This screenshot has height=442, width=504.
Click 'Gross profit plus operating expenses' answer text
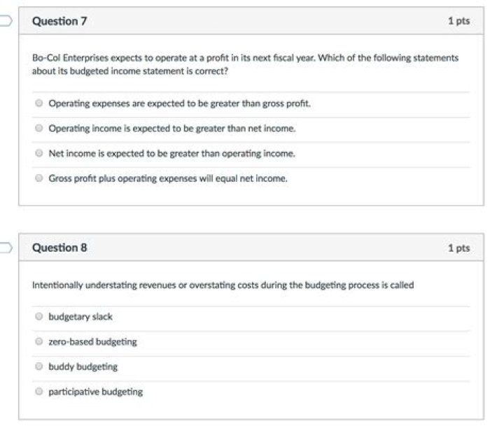tap(168, 178)
